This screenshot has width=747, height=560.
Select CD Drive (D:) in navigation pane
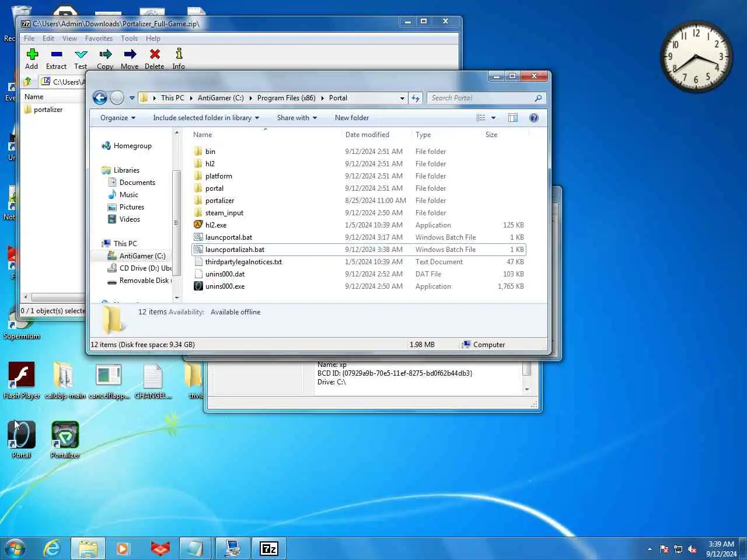[139, 268]
